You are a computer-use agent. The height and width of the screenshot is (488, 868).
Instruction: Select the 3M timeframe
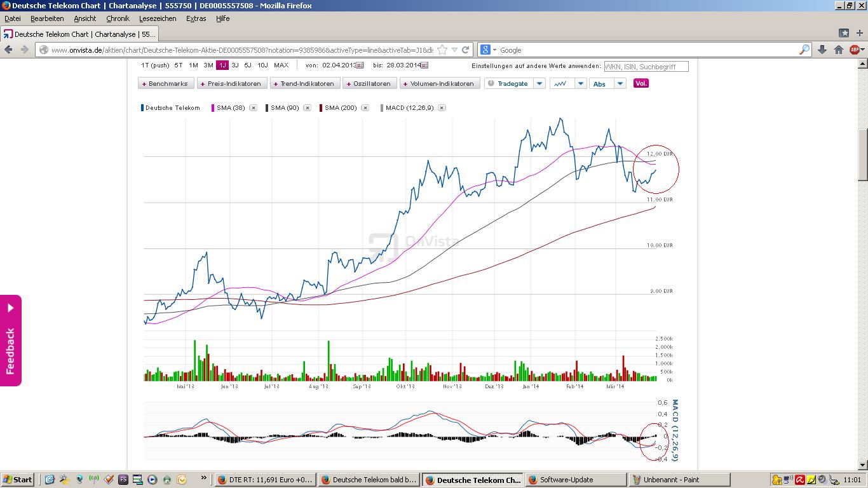[x=208, y=65]
